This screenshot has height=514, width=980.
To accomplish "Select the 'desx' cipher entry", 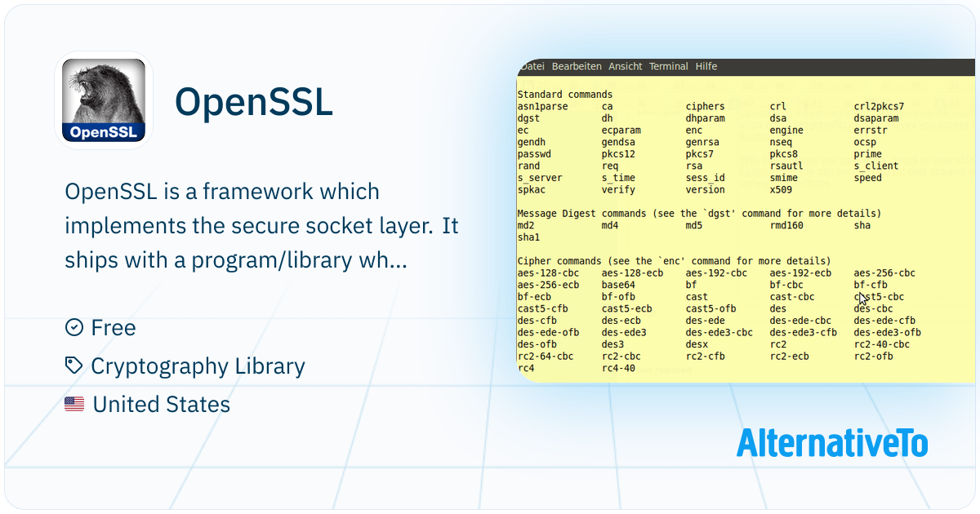I will 697,344.
